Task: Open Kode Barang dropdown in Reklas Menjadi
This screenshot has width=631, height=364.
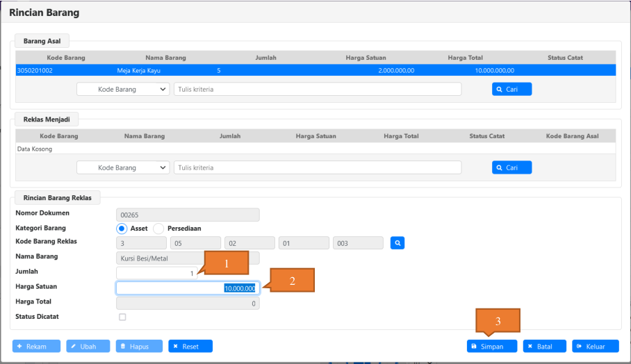Action: point(124,167)
